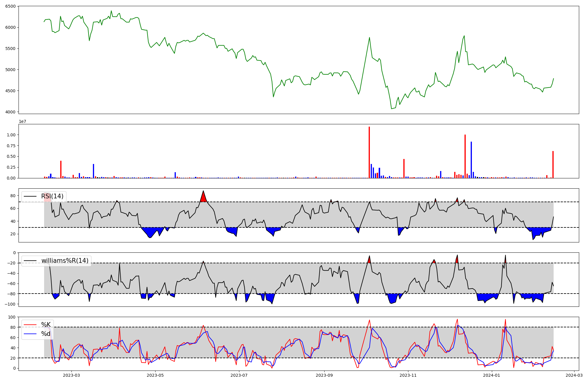The image size is (588, 382).
Task: Click the 1.00 volume axis label
Action: coord(11,135)
